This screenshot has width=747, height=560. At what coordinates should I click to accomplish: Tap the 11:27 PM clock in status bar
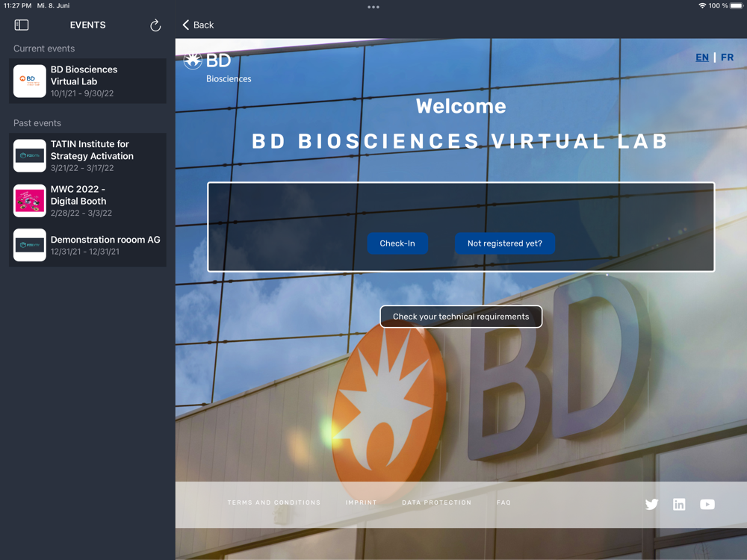click(17, 6)
